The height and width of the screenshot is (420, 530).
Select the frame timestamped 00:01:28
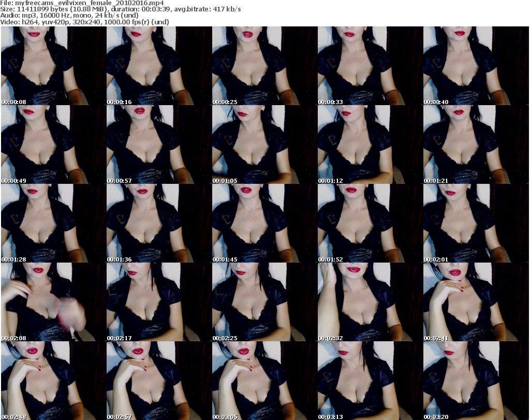pos(53,223)
